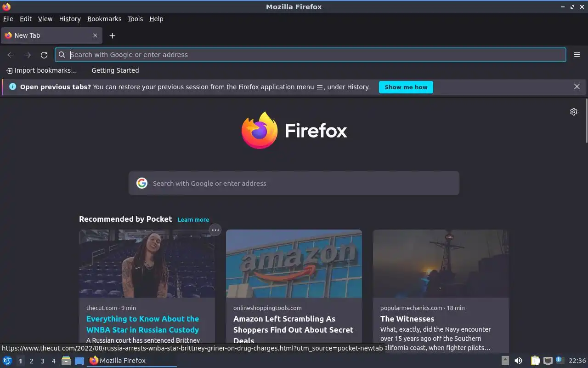Click the removable media eject tray icon
The width and height of the screenshot is (588, 368).
505,361
